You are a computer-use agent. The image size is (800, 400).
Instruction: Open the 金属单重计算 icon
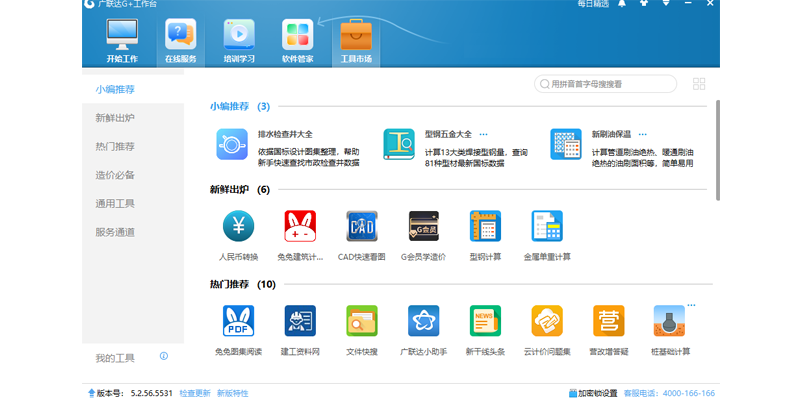point(547,226)
